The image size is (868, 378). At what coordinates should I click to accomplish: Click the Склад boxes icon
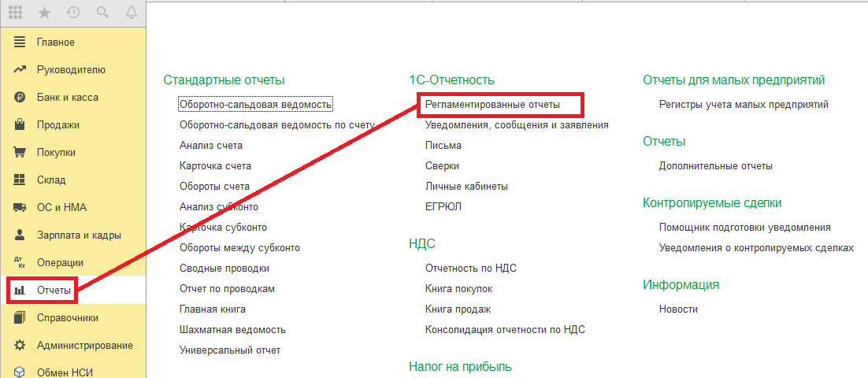tap(20, 180)
